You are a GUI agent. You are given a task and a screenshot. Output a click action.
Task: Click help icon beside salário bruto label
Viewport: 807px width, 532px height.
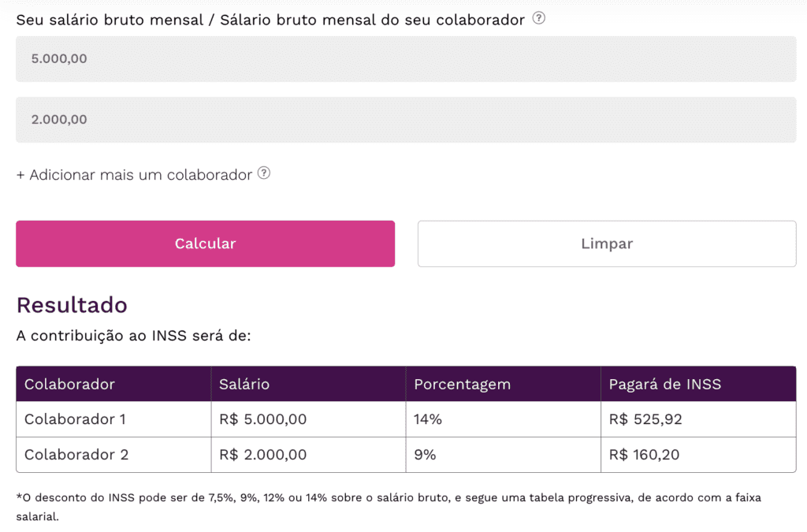pyautogui.click(x=538, y=19)
